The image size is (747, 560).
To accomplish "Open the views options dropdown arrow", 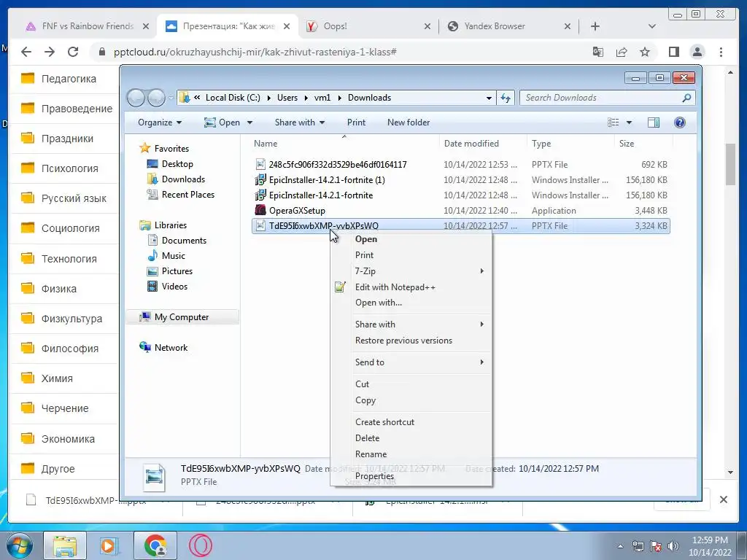I will [x=629, y=122].
